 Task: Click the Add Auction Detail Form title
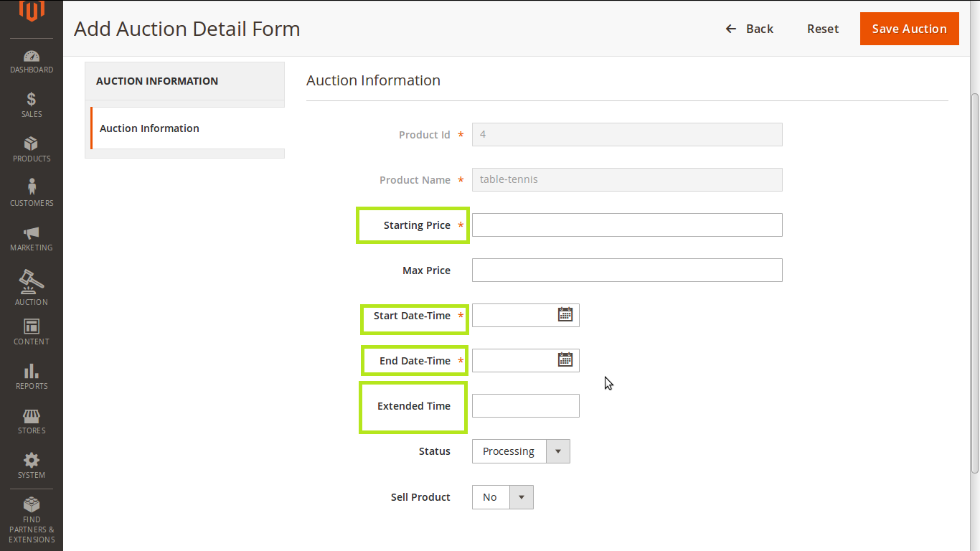(x=187, y=29)
